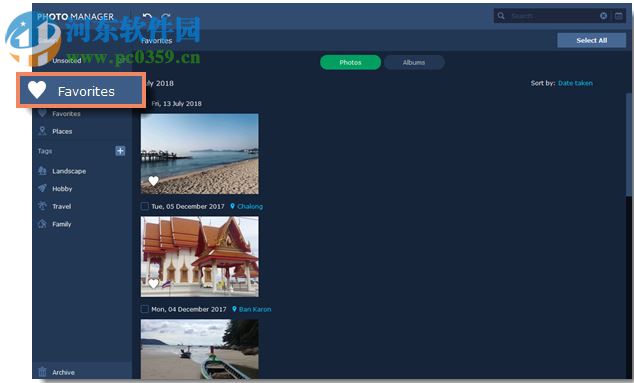Click the Landscape tag icon

coord(42,171)
